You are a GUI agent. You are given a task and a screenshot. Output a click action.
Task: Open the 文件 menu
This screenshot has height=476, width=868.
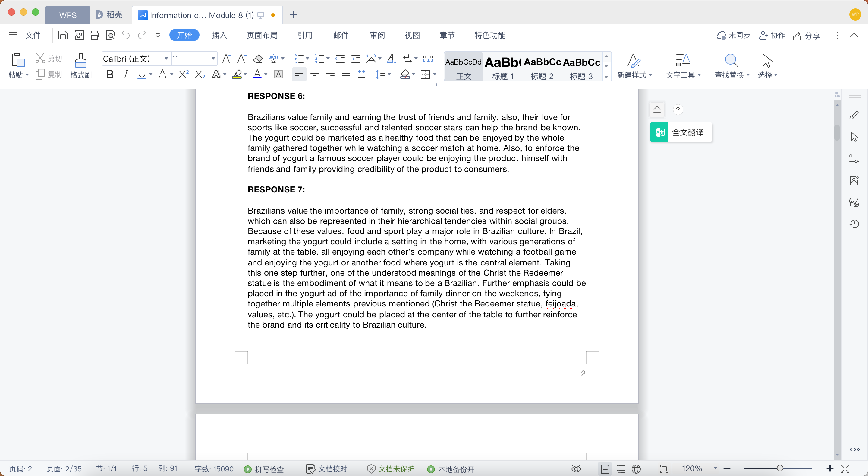click(x=33, y=35)
